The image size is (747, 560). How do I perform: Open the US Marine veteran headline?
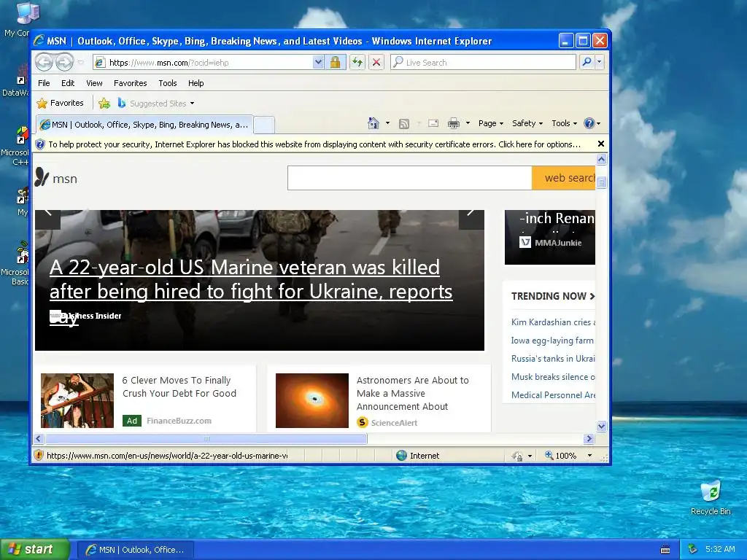point(251,279)
